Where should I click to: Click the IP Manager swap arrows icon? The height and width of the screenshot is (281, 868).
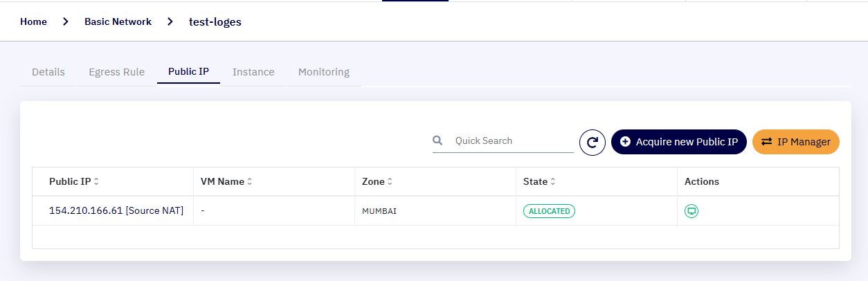pyautogui.click(x=766, y=141)
